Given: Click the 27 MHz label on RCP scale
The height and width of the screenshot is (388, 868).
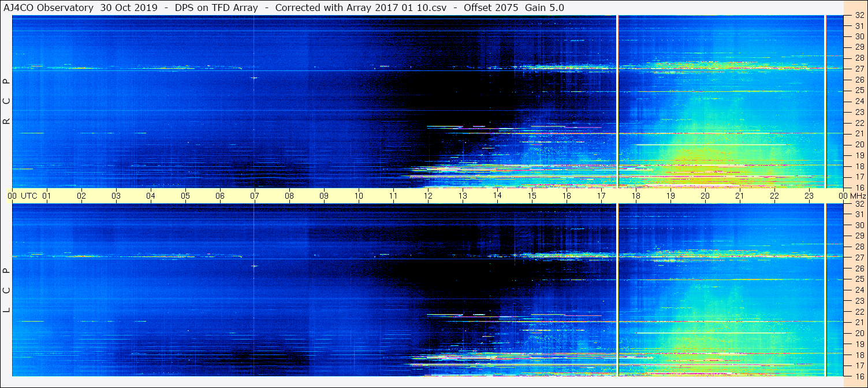Looking at the screenshot, I should coord(859,69).
